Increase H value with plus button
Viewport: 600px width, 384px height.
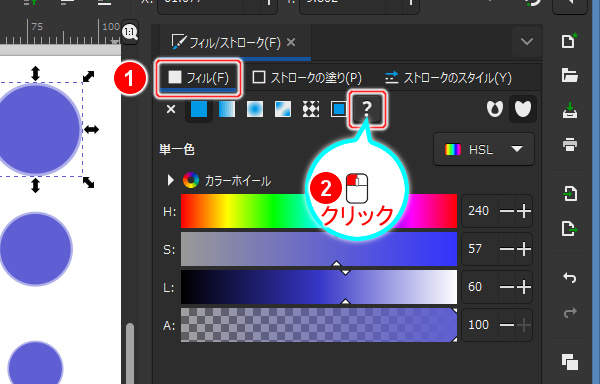click(524, 211)
